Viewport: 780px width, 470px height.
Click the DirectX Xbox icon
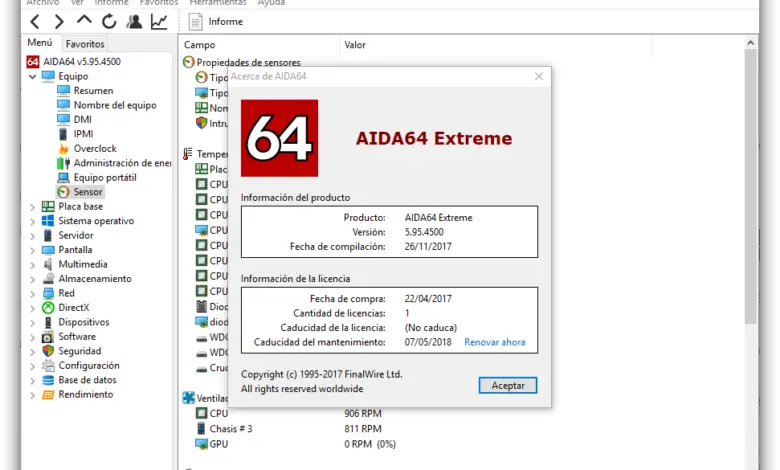[48, 308]
